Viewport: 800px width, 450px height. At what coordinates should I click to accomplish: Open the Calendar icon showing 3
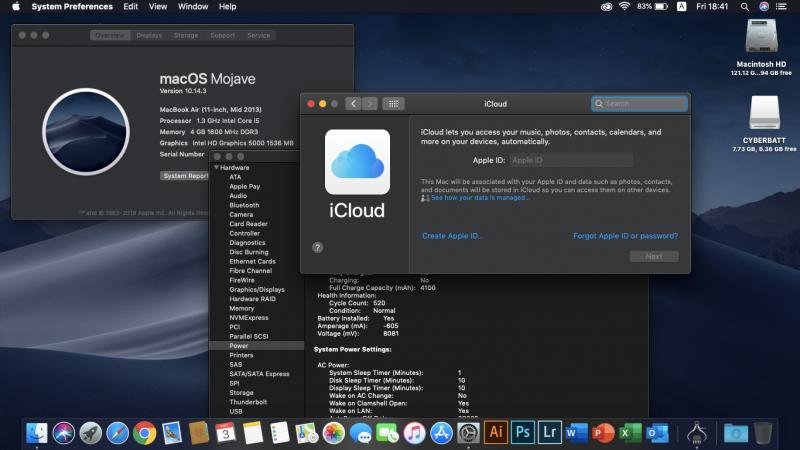click(x=226, y=433)
